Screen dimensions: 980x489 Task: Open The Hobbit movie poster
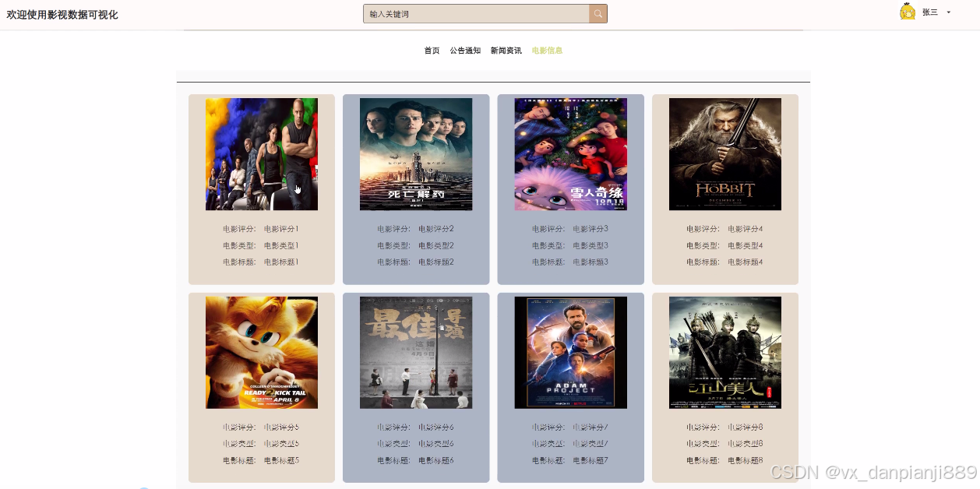pyautogui.click(x=725, y=154)
